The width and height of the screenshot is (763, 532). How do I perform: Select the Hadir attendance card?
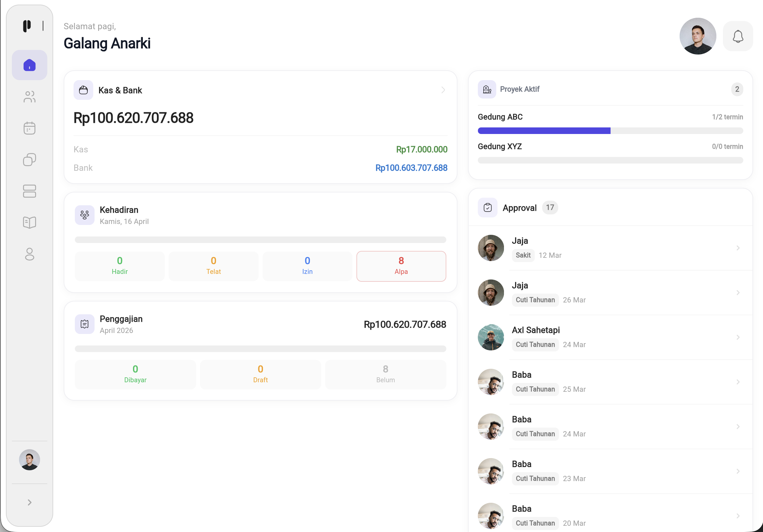click(120, 266)
